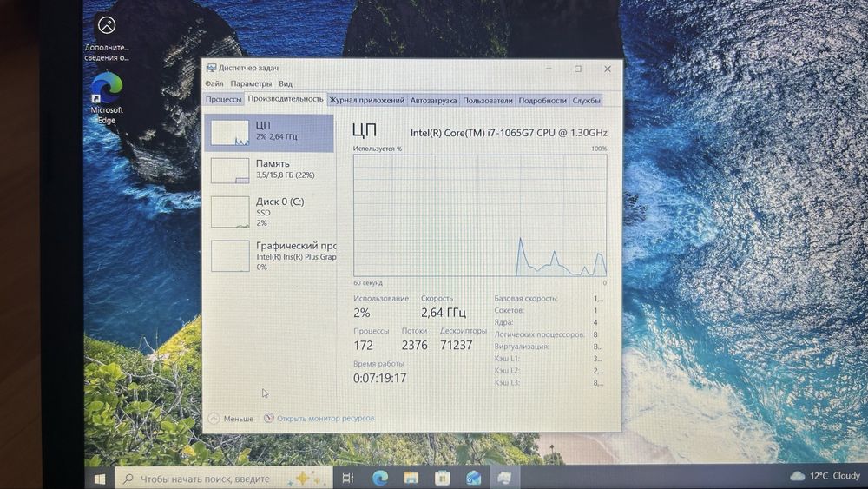The image size is (868, 489).
Task: Select the Производительность tab
Action: coord(285,98)
